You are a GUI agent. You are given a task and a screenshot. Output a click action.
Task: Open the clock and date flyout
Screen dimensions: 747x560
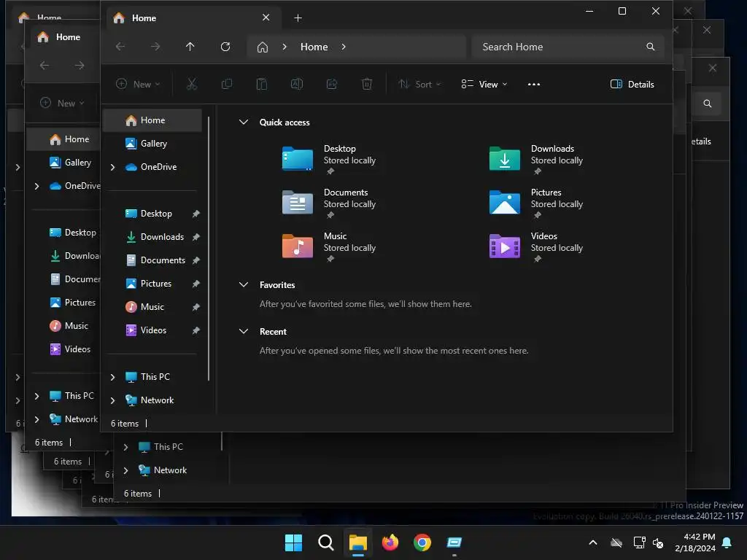[694, 542]
